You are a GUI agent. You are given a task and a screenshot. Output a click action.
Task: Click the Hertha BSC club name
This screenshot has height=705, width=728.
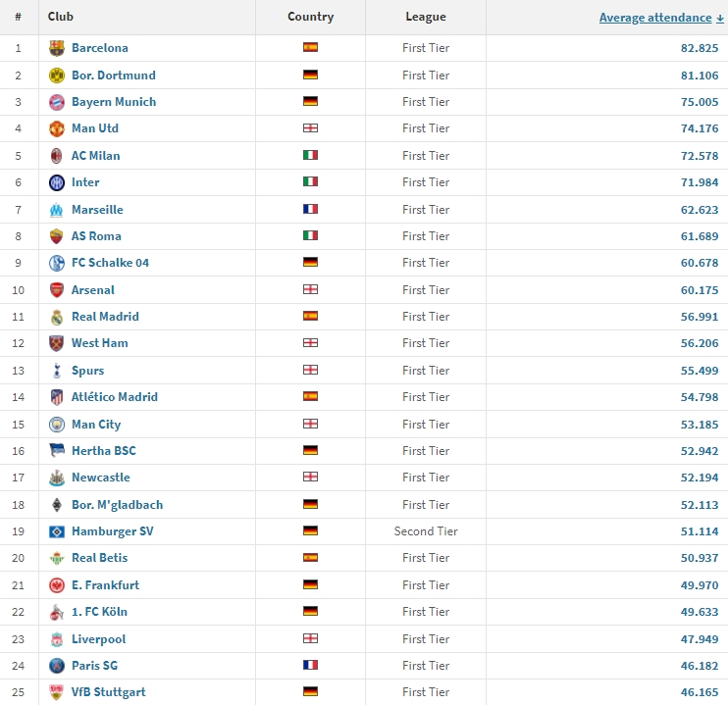coord(104,451)
